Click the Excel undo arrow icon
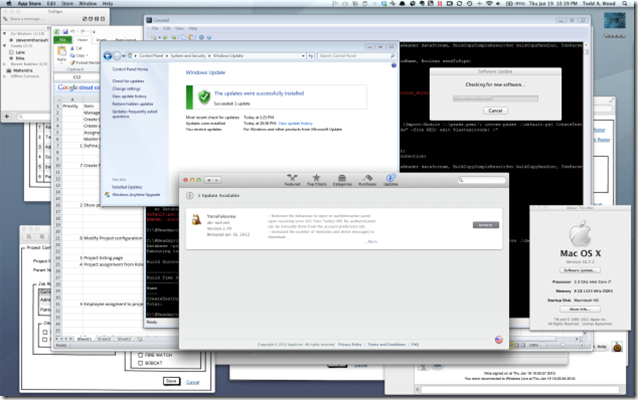This screenshot has width=638, height=400. coord(73,31)
